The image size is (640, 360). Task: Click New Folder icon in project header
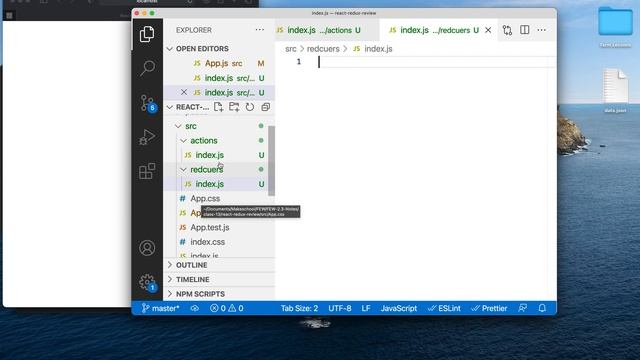[234, 107]
